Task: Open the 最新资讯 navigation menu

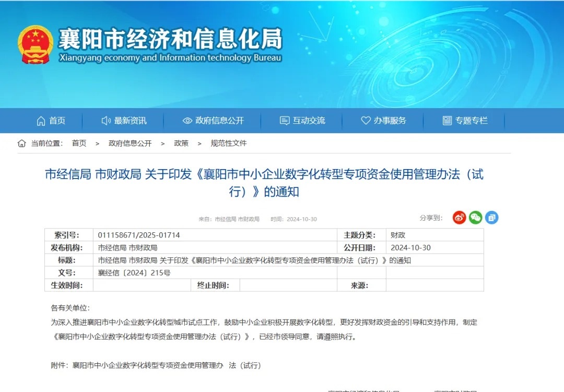Action: click(x=130, y=121)
